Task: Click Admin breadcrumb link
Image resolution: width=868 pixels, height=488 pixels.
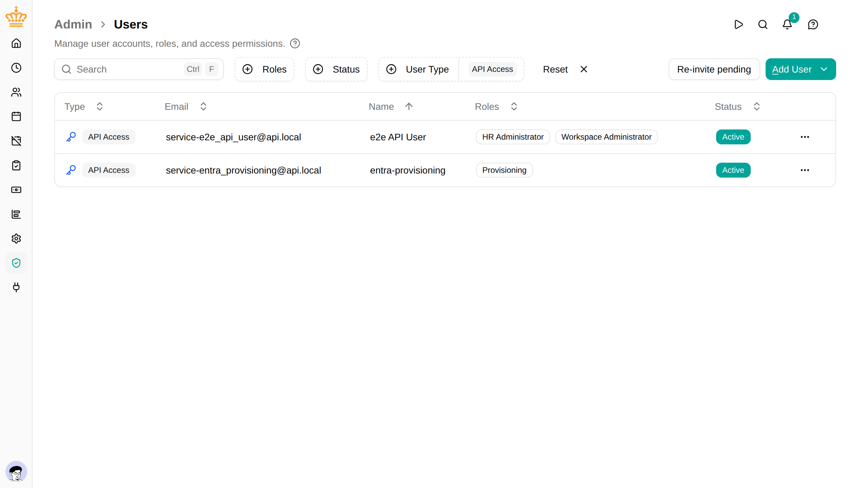Action: (73, 24)
